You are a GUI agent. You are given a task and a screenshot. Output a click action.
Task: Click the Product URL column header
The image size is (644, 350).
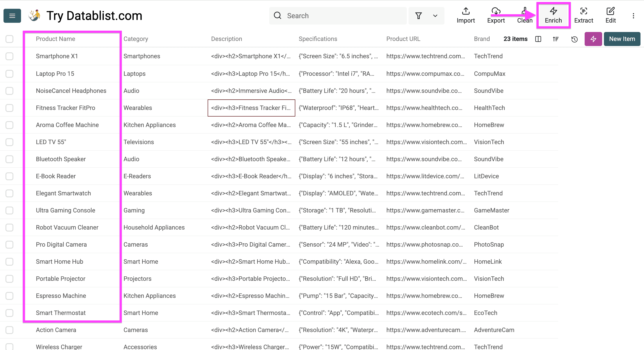403,39
